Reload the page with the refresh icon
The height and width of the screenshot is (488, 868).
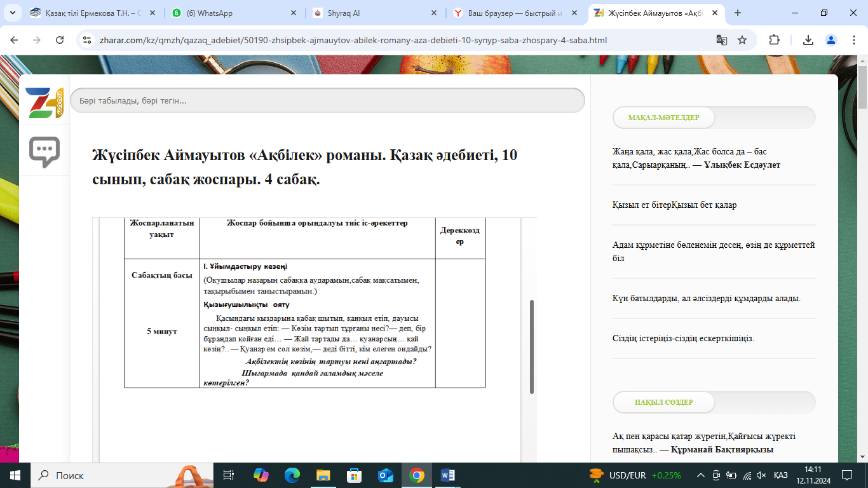coord(60,40)
